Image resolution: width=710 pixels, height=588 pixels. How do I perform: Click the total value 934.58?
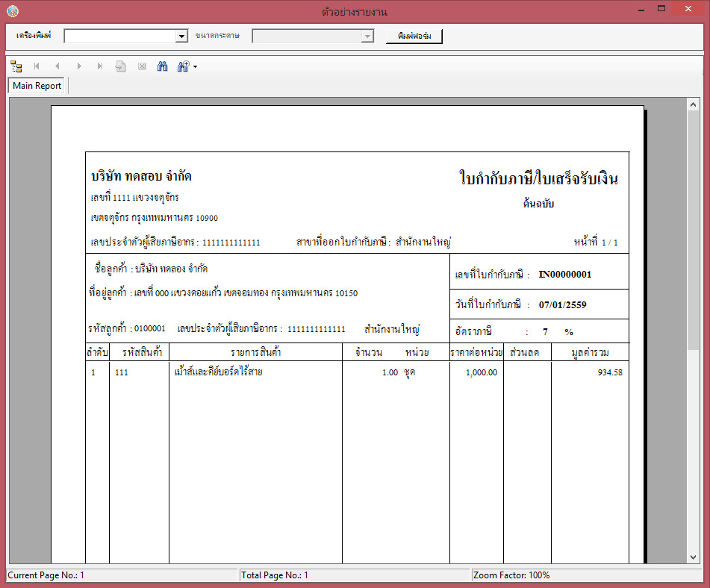tap(610, 372)
